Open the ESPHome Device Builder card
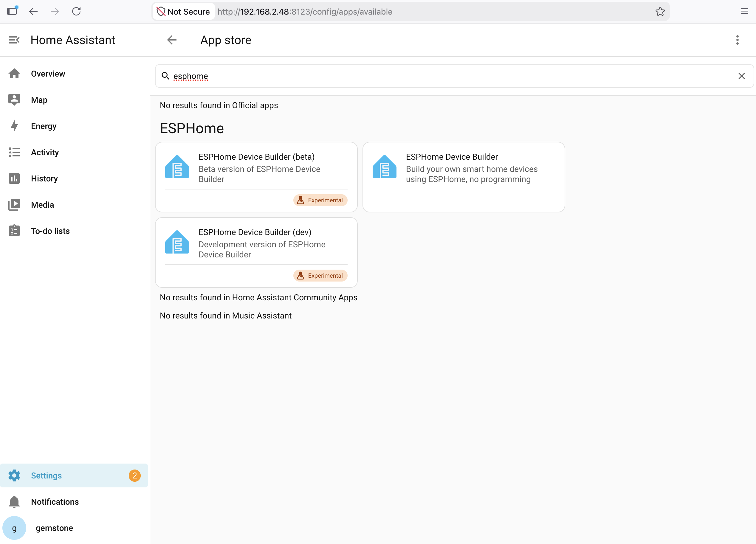The height and width of the screenshot is (544, 756). click(464, 177)
